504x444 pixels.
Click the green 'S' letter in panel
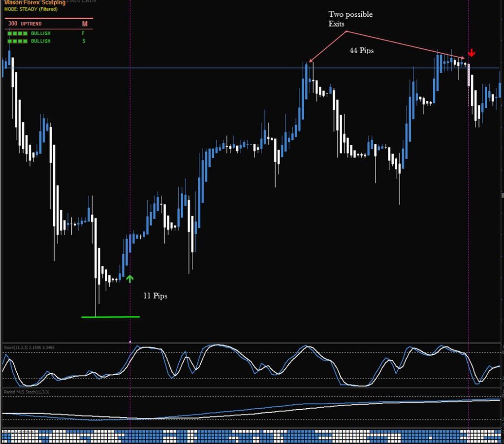84,41
